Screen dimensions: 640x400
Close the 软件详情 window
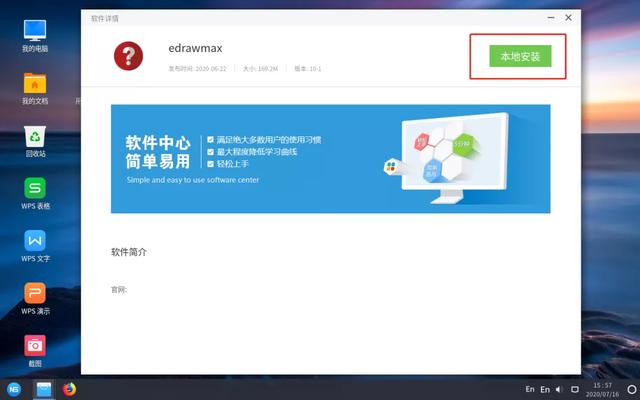coord(568,18)
